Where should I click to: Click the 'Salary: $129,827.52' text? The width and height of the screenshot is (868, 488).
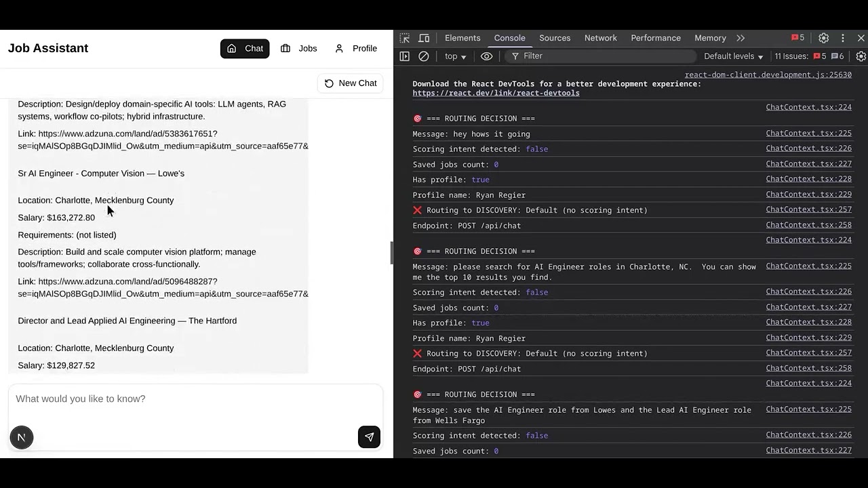[56, 365]
